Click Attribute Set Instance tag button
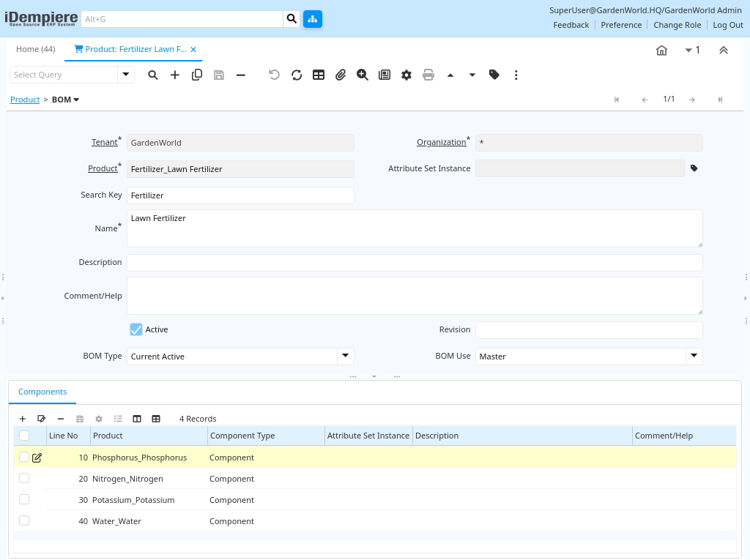 (x=694, y=168)
